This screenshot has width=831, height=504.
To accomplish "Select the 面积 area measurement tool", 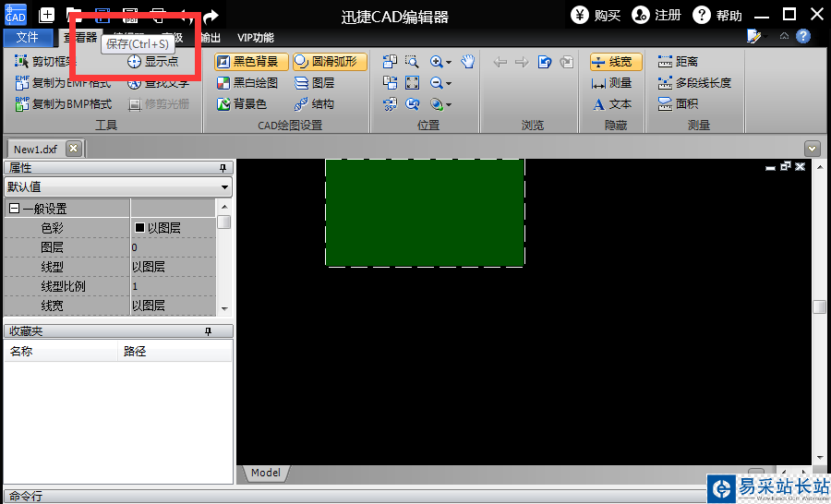I will pos(678,104).
